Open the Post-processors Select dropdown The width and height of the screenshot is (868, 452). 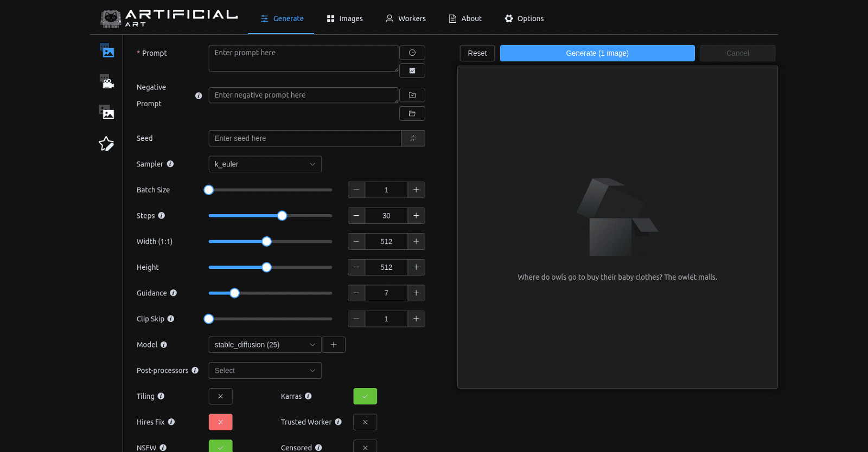pyautogui.click(x=265, y=371)
